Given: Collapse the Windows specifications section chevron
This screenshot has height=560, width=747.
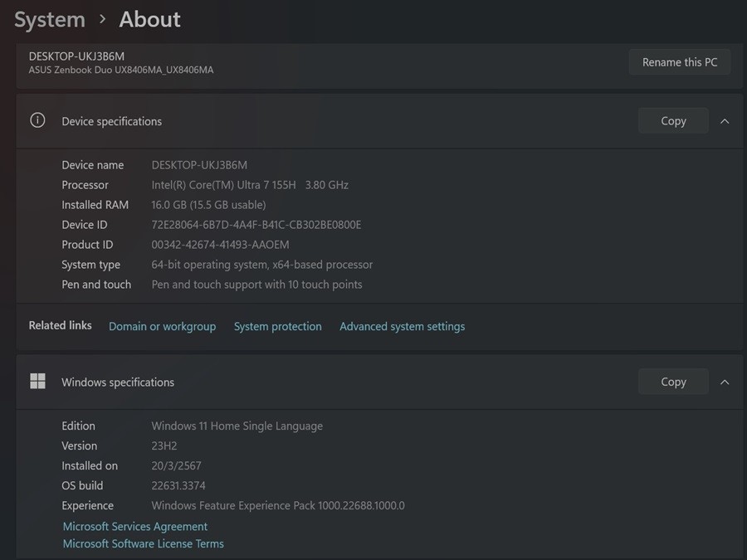Looking at the screenshot, I should [x=725, y=382].
